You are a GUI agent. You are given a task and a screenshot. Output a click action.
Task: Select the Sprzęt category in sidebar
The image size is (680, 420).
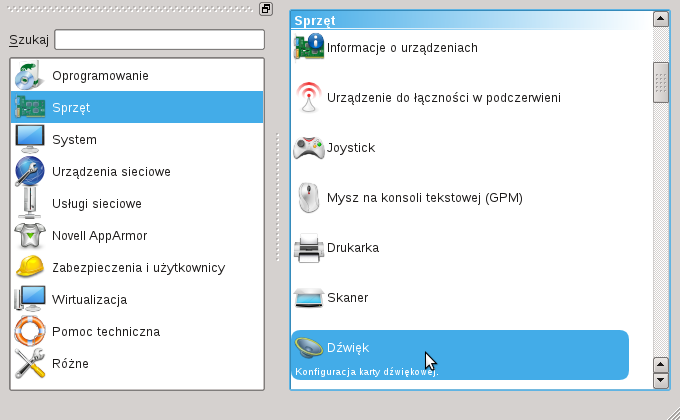70,108
